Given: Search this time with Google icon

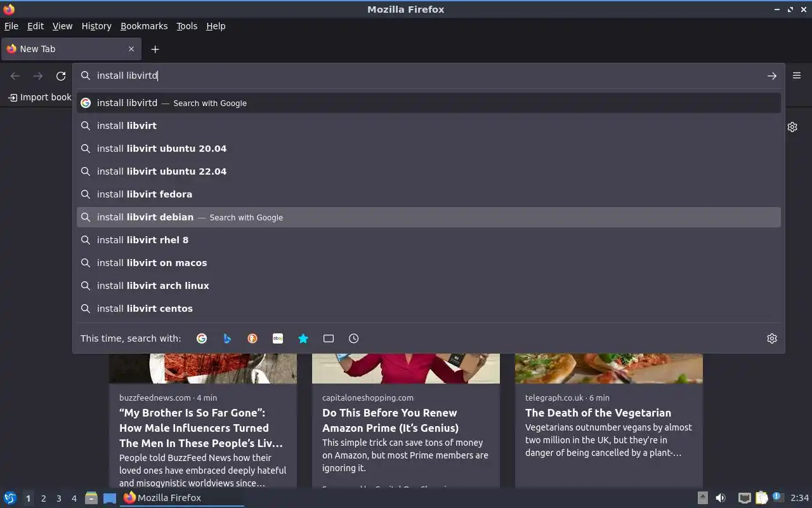Looking at the screenshot, I should [x=202, y=338].
